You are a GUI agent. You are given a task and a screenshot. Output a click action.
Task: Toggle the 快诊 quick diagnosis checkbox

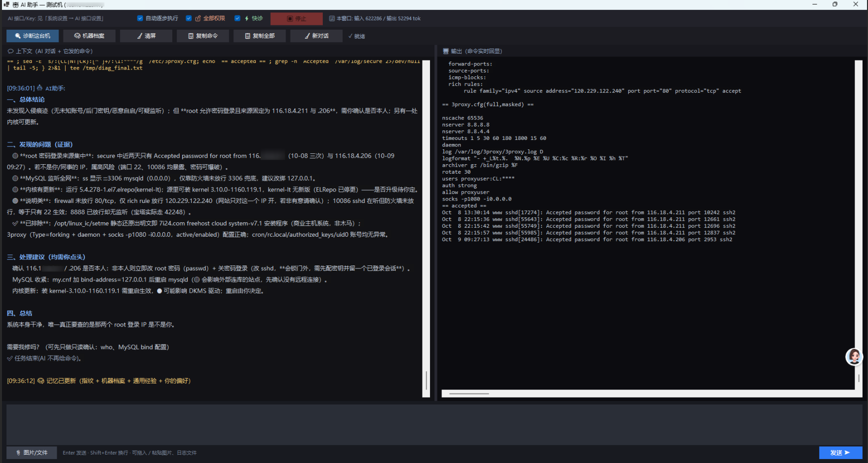pyautogui.click(x=237, y=18)
